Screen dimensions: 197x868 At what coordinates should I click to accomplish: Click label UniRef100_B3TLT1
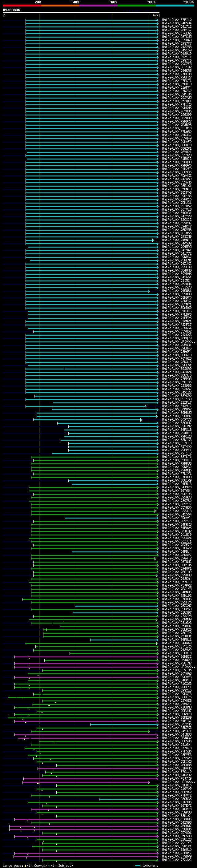[x=176, y=457]
